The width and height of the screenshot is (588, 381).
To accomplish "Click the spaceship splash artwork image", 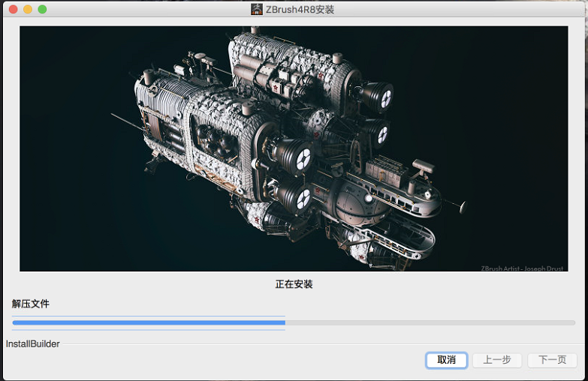I will (x=294, y=148).
